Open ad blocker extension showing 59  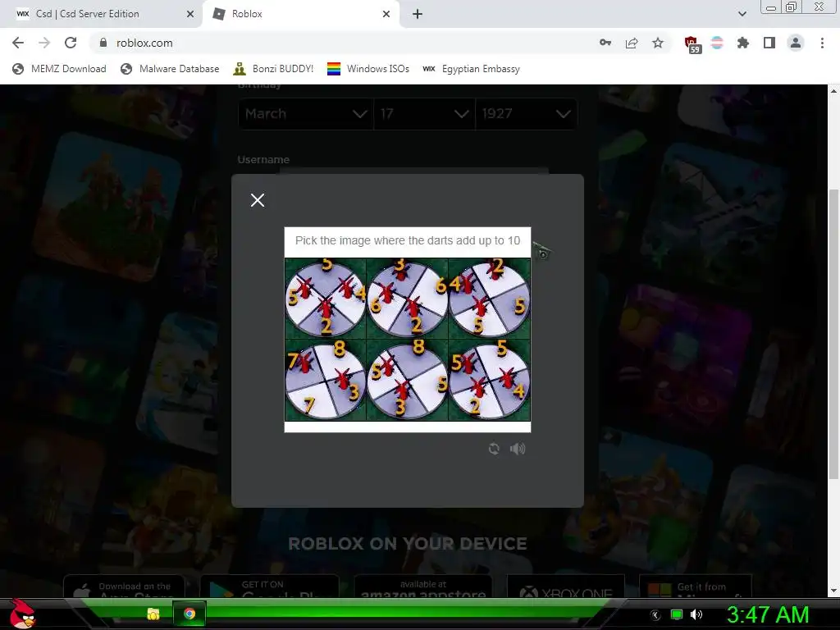pyautogui.click(x=692, y=44)
